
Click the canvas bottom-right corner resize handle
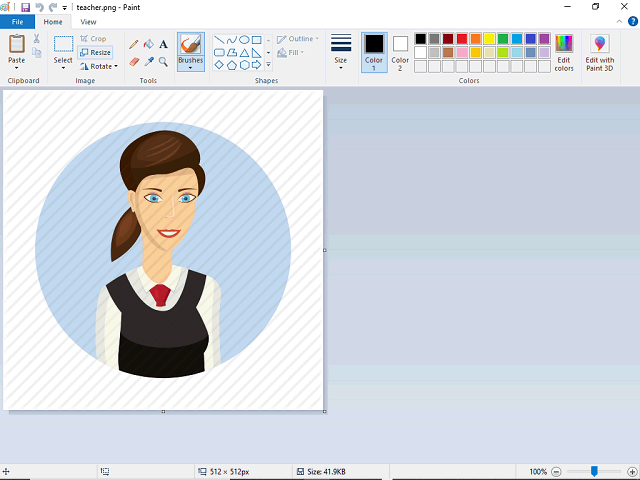[325, 411]
